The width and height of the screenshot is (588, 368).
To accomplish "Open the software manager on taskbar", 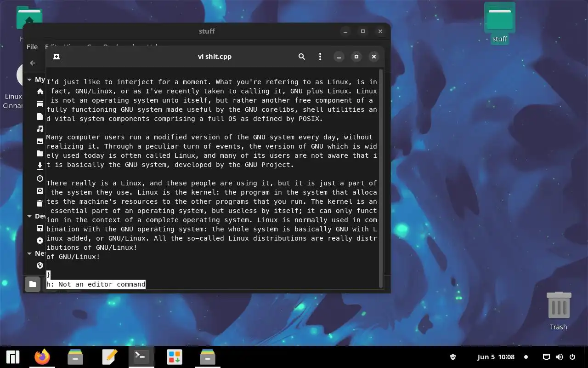I will click(x=174, y=357).
